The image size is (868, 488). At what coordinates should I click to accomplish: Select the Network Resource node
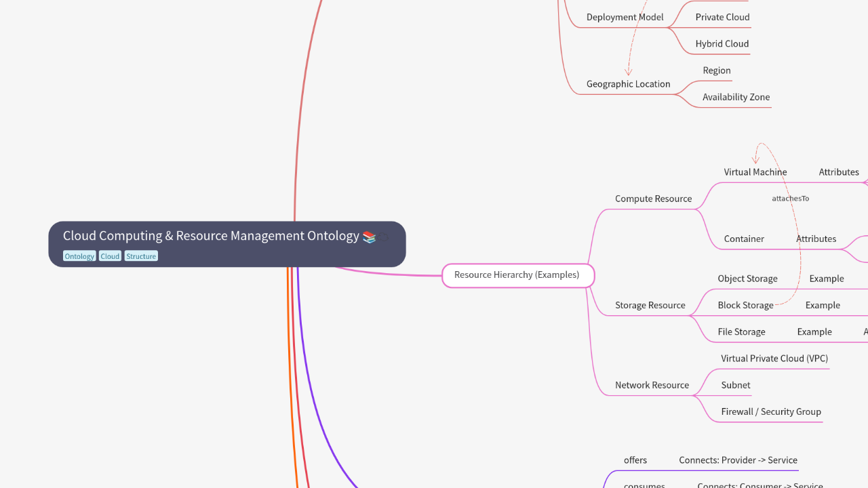652,385
